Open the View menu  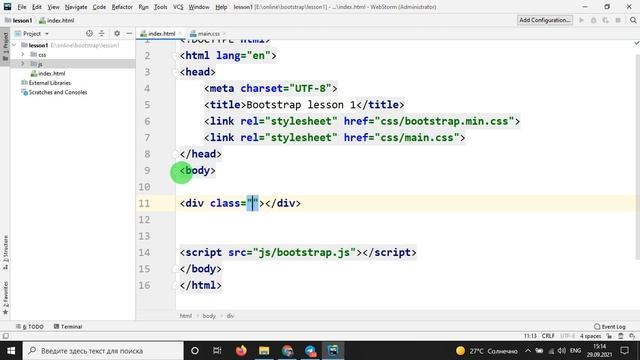(53, 7)
